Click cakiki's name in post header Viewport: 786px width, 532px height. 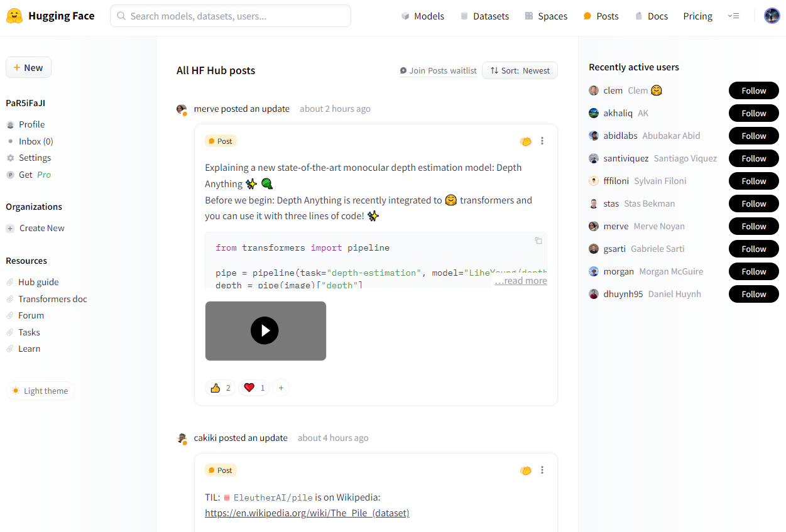(205, 438)
